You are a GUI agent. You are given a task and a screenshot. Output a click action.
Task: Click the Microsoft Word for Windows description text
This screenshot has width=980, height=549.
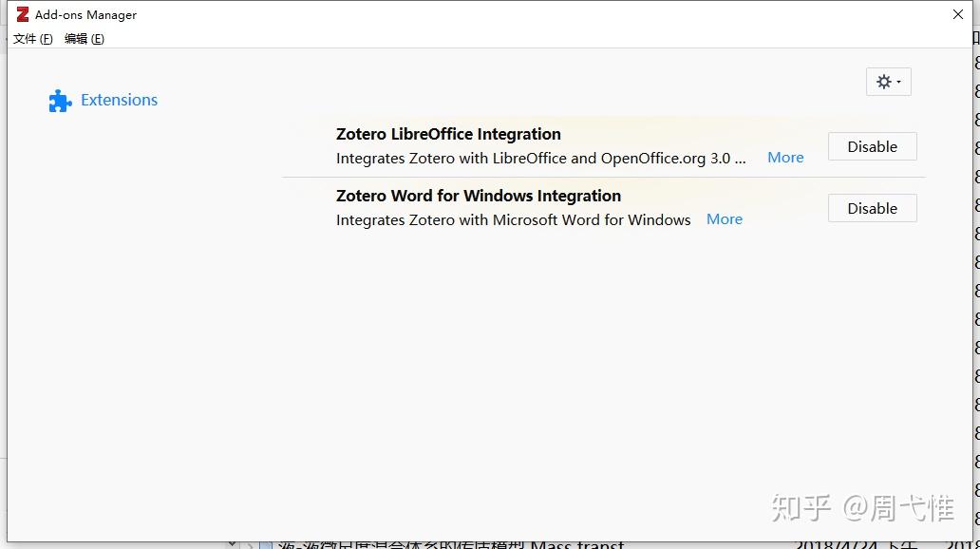[513, 219]
